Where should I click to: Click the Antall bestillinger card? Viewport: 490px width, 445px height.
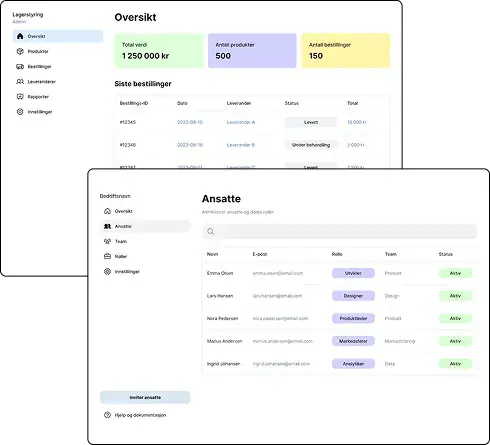coord(346,50)
